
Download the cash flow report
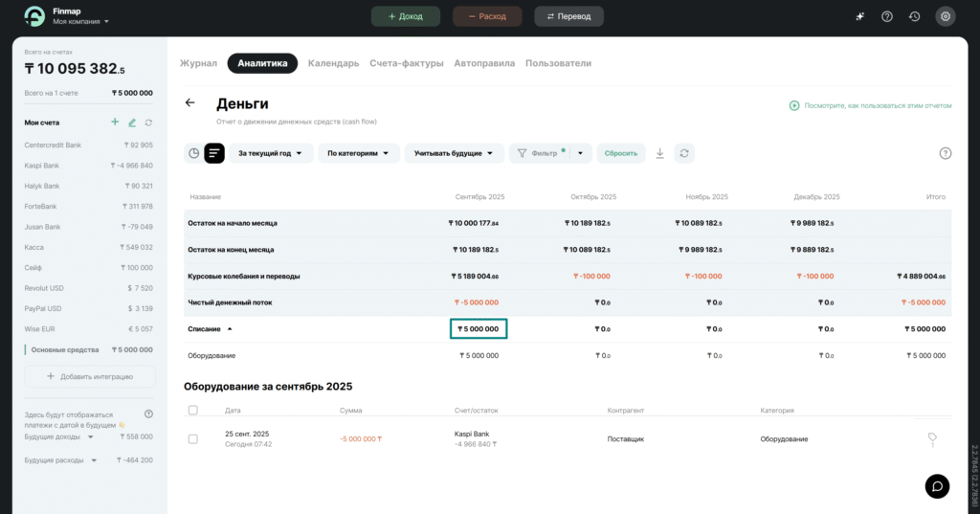tap(659, 153)
